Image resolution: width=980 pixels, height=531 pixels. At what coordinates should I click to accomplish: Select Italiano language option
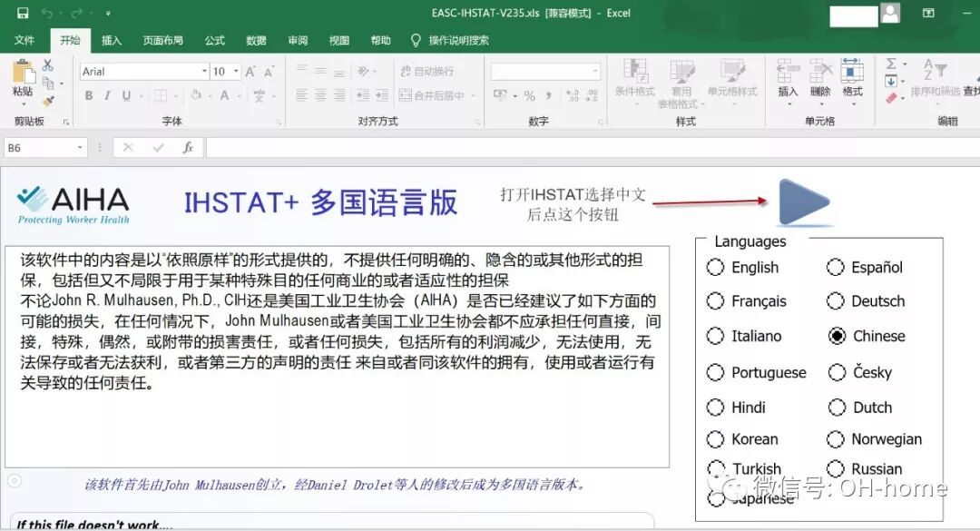(744, 337)
